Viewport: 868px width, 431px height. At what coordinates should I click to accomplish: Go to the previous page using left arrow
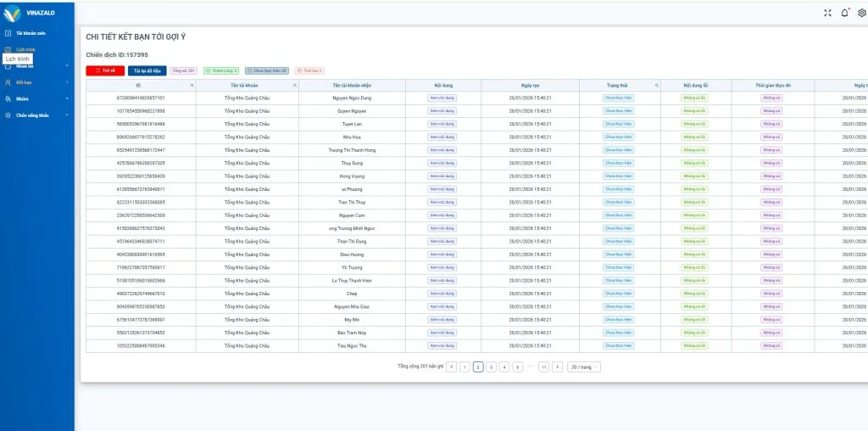451,367
